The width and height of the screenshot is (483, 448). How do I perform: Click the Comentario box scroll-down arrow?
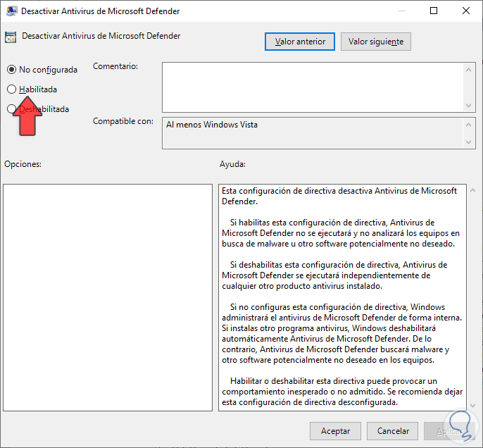tap(468, 106)
